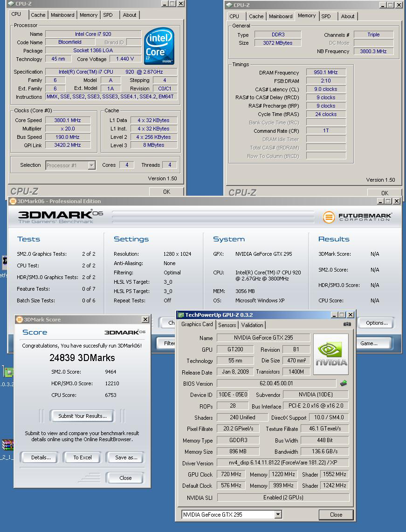Click the Intel Core i7 logo
406x532 pixels.
coord(159,46)
